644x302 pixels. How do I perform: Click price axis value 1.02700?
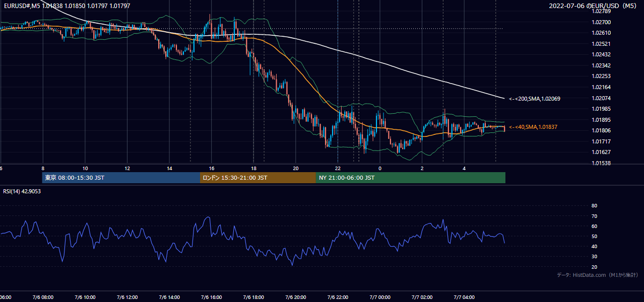click(x=601, y=22)
